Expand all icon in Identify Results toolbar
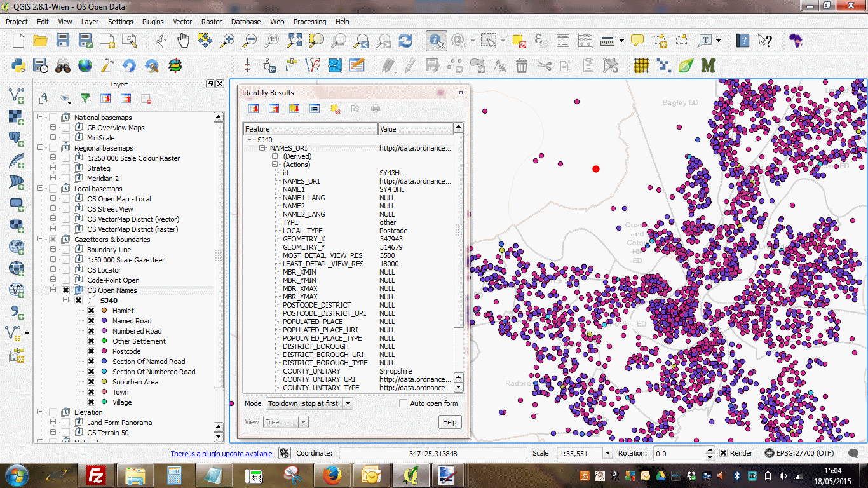Screen dimensions: 868x488 (254, 109)
